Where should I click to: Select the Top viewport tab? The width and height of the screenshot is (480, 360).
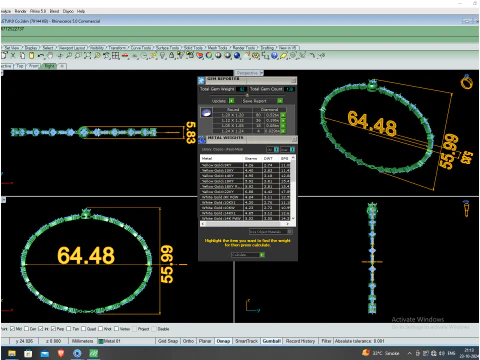coord(20,66)
